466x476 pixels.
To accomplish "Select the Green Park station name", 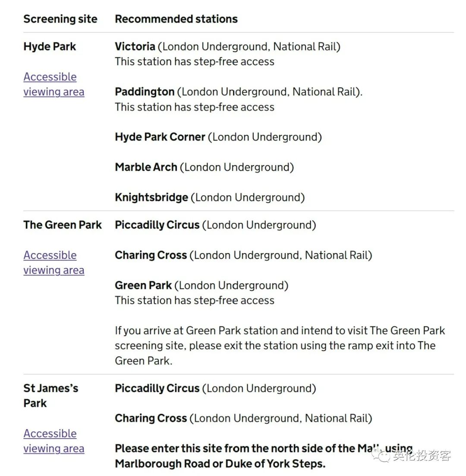I will pyautogui.click(x=143, y=285).
